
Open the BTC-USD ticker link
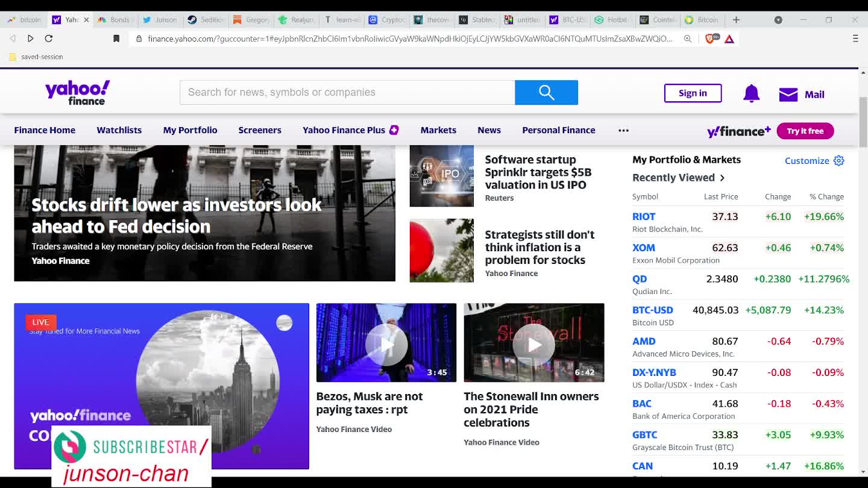[x=652, y=310]
